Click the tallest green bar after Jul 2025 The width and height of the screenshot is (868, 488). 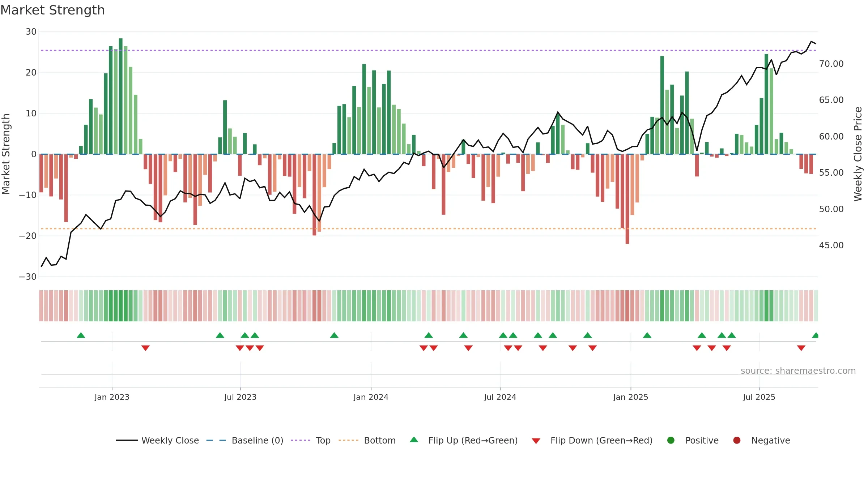point(766,104)
